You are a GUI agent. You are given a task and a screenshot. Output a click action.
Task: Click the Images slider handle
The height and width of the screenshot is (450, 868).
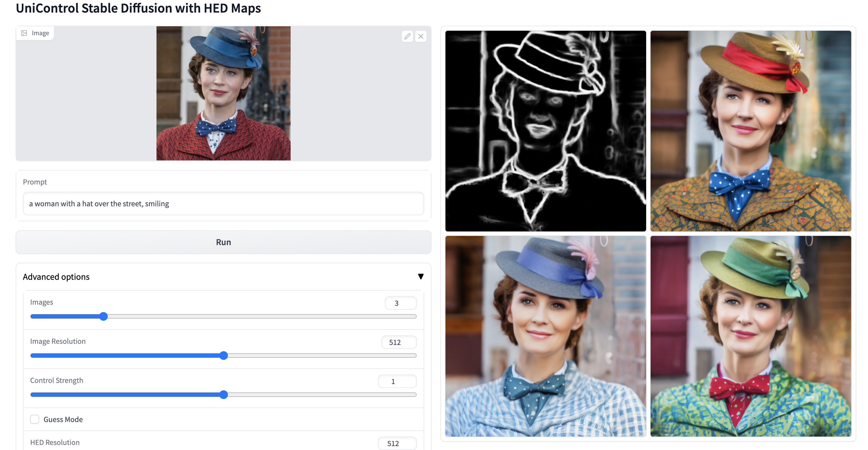pyautogui.click(x=103, y=316)
